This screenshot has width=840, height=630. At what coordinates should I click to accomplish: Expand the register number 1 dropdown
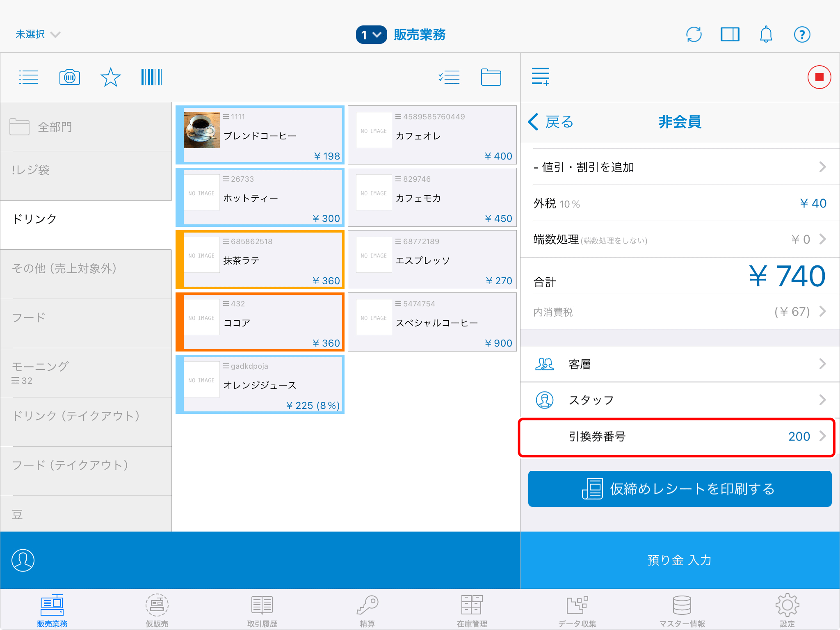371,35
